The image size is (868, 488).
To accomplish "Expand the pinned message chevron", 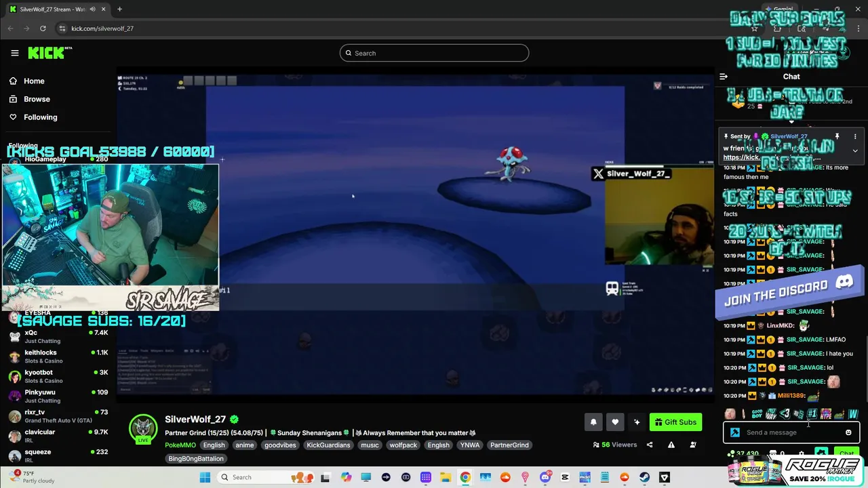I will (855, 151).
